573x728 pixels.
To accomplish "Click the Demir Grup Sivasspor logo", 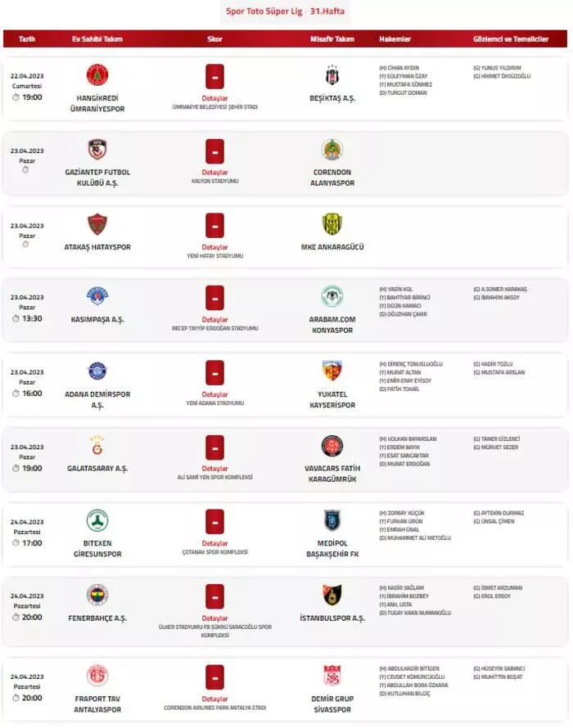I will [x=332, y=676].
